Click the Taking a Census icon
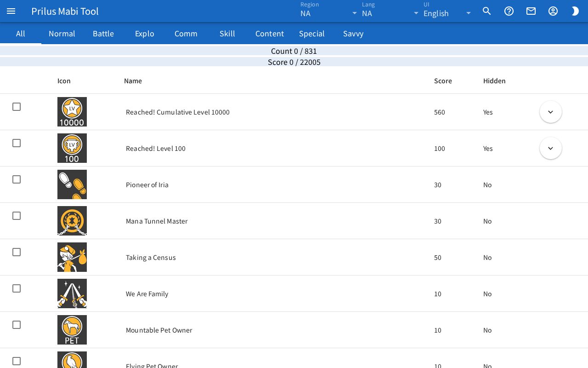The image size is (588, 368). coord(72,257)
